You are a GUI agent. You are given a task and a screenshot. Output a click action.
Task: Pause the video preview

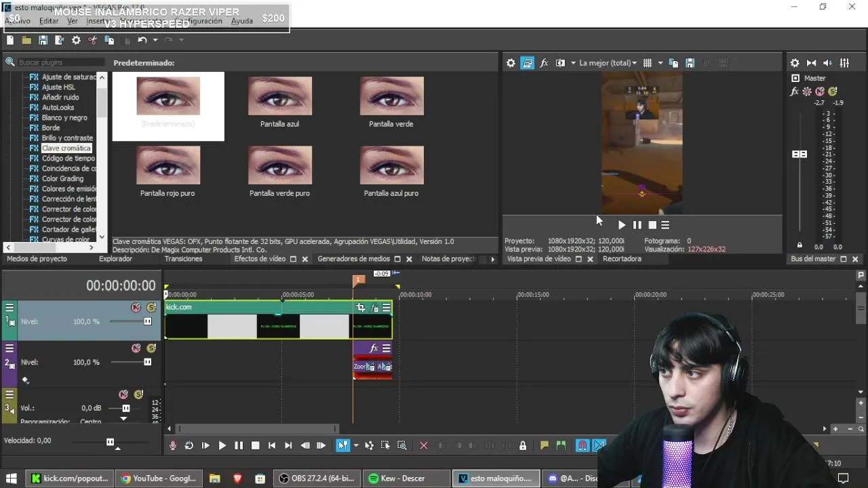(637, 225)
